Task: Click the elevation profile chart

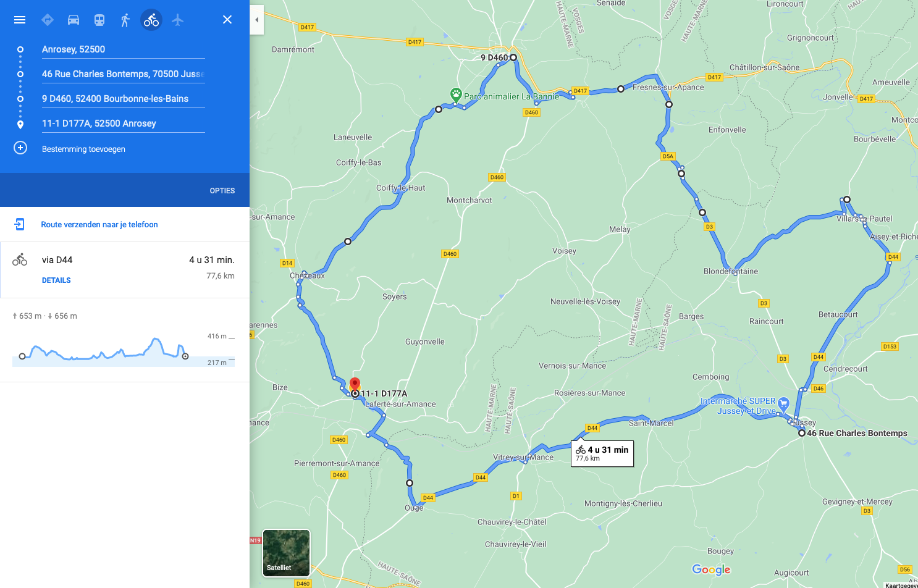Action: click(x=124, y=350)
